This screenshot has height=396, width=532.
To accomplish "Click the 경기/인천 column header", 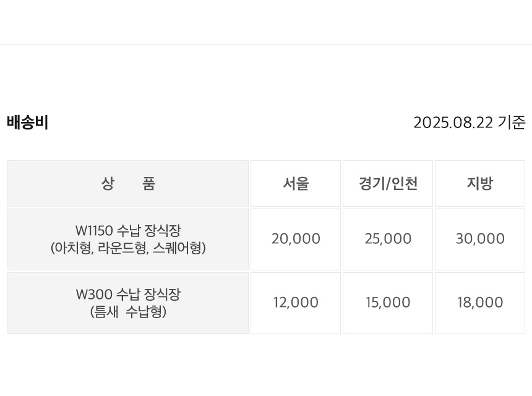I will (388, 184).
